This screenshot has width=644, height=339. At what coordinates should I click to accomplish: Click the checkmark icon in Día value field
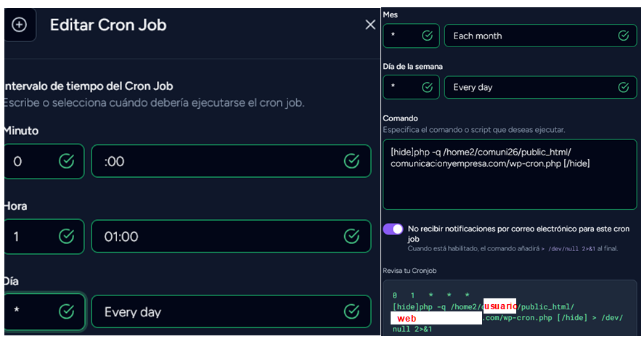[66, 312]
